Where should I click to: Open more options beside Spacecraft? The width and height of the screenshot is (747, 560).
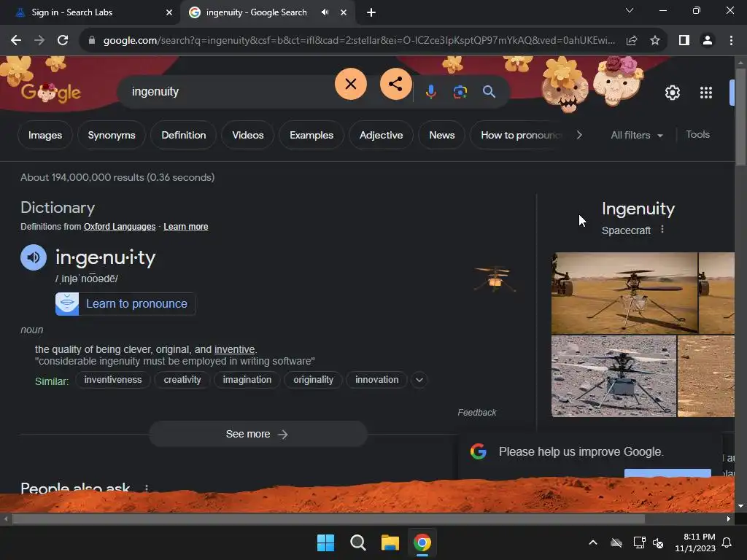click(x=662, y=230)
